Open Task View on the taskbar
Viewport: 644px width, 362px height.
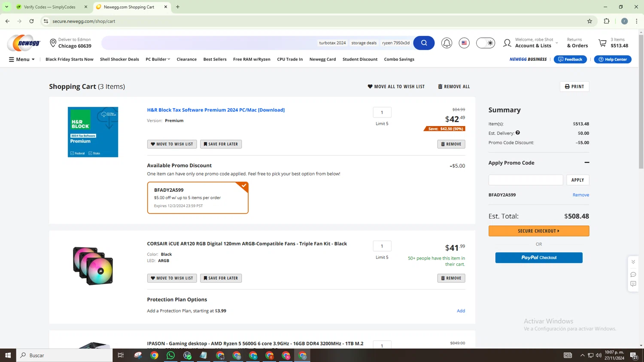(121, 355)
